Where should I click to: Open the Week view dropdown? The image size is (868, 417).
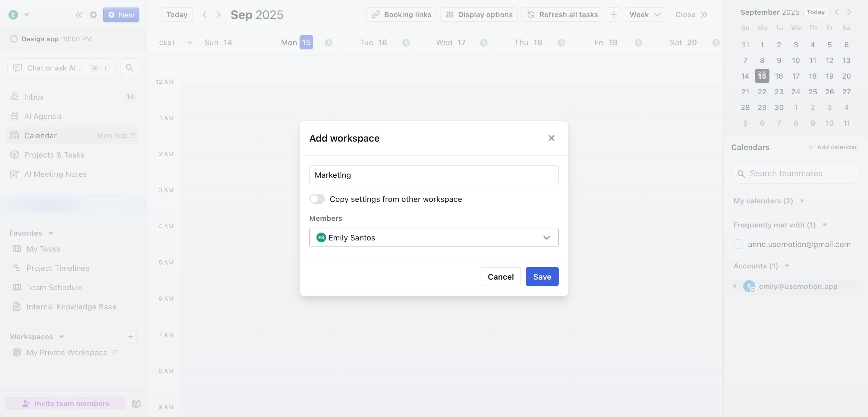click(x=646, y=14)
